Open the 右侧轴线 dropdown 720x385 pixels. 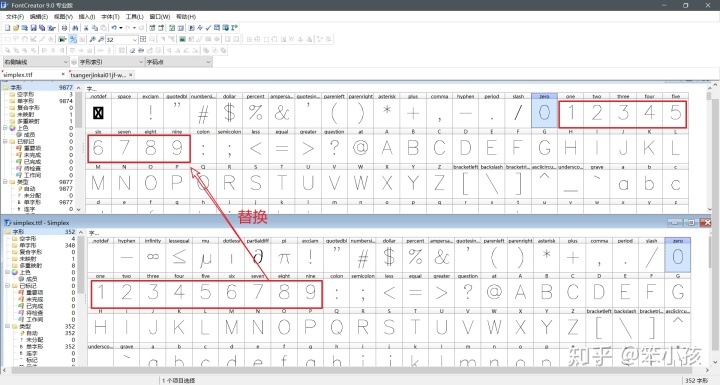pyautogui.click(x=36, y=62)
